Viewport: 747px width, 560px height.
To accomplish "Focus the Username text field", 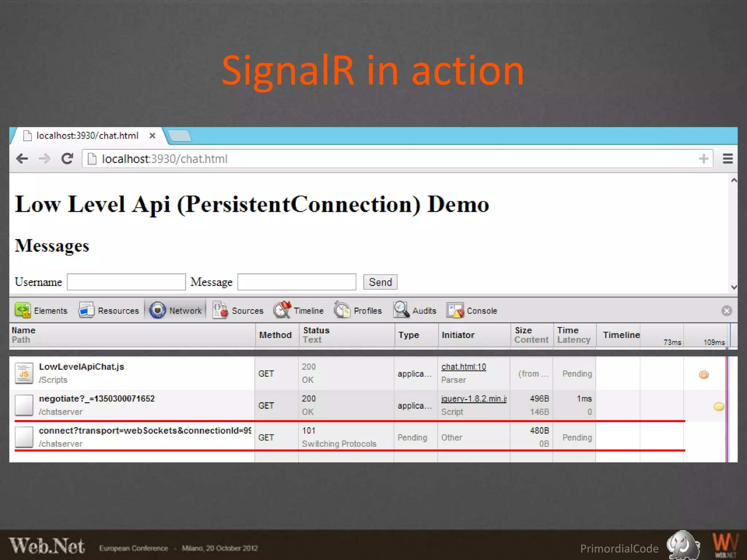I will point(126,282).
